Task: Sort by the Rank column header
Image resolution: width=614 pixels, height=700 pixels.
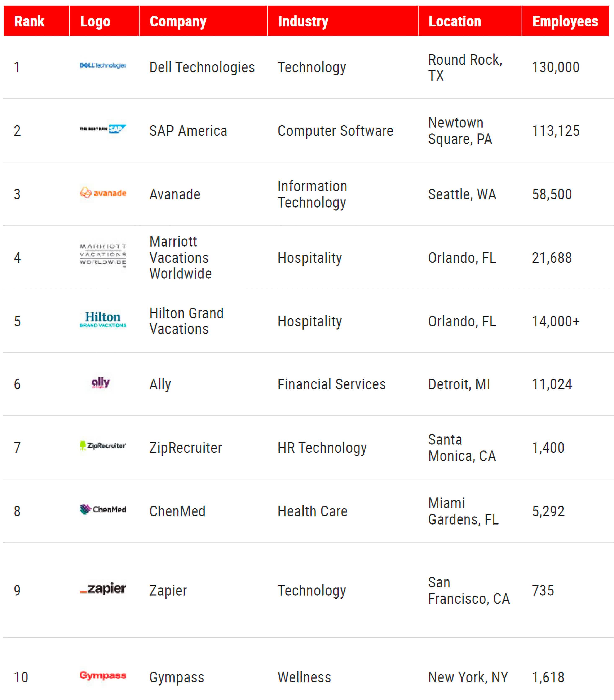Action: (x=30, y=21)
